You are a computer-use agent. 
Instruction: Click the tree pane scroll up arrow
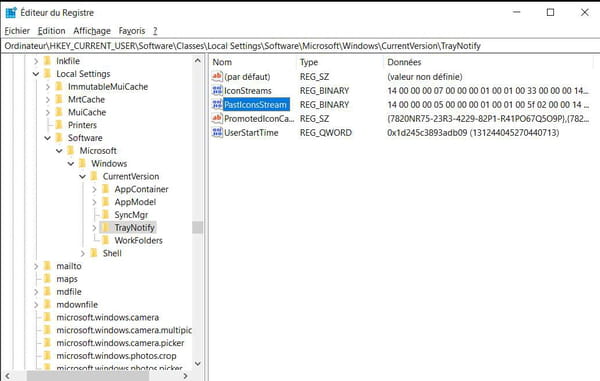(x=197, y=60)
